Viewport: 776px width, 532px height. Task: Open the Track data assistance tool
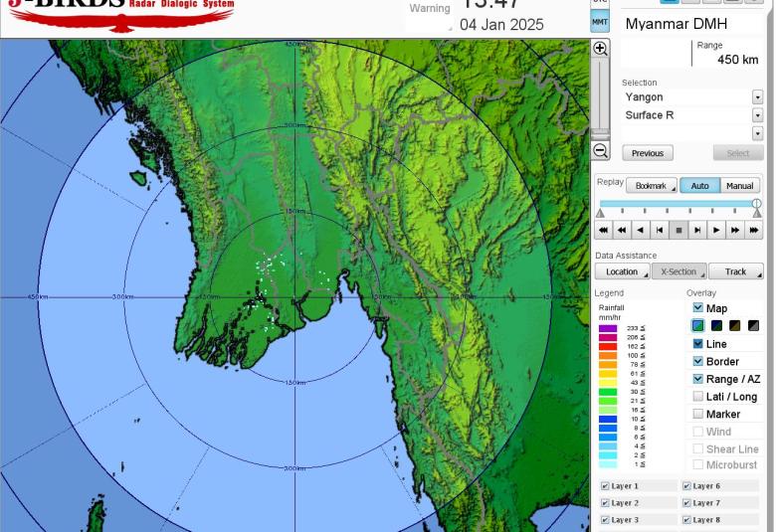[735, 271]
